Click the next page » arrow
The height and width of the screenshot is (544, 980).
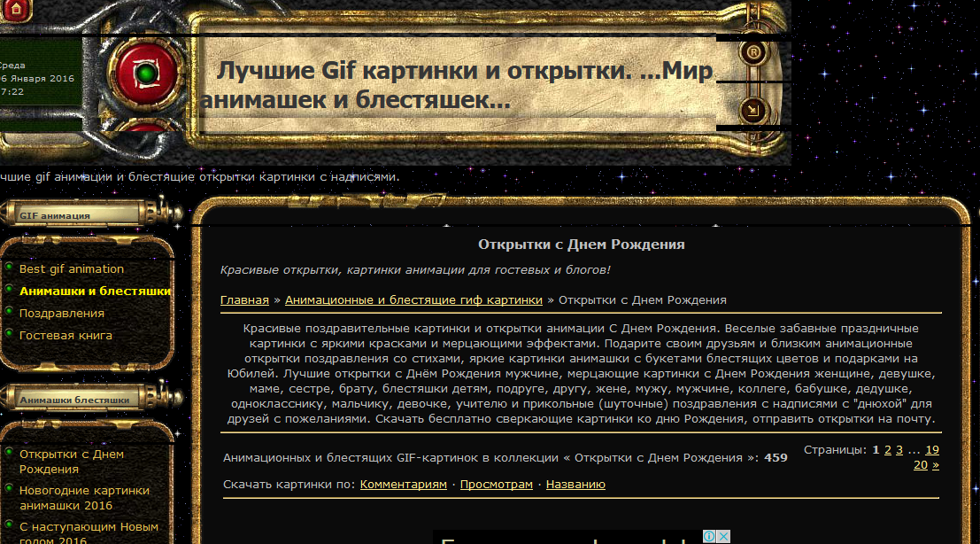[x=936, y=464]
